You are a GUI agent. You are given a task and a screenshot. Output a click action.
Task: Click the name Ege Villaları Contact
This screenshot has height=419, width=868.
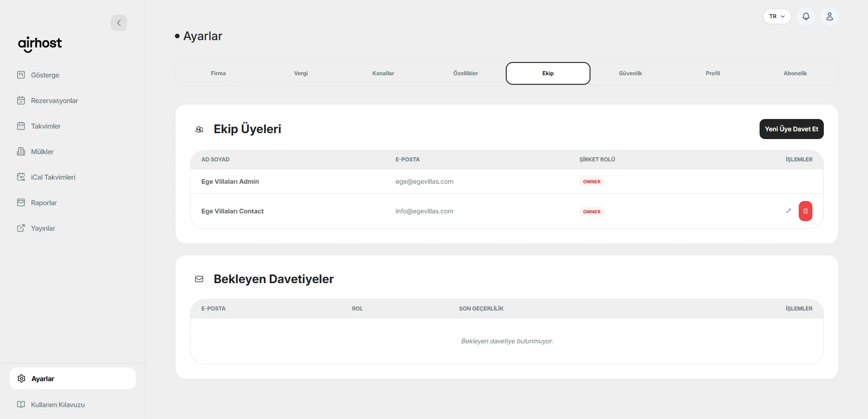tap(232, 211)
